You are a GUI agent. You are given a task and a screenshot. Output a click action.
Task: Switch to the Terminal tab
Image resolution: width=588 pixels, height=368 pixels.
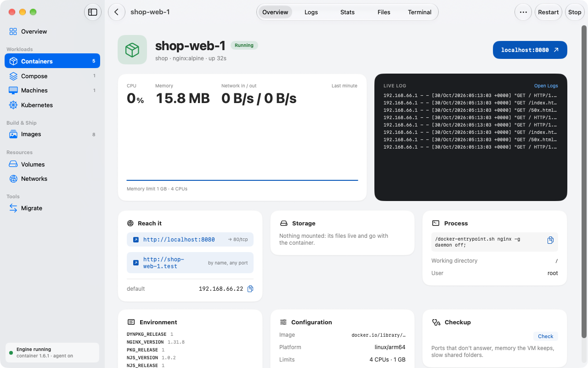click(x=420, y=12)
